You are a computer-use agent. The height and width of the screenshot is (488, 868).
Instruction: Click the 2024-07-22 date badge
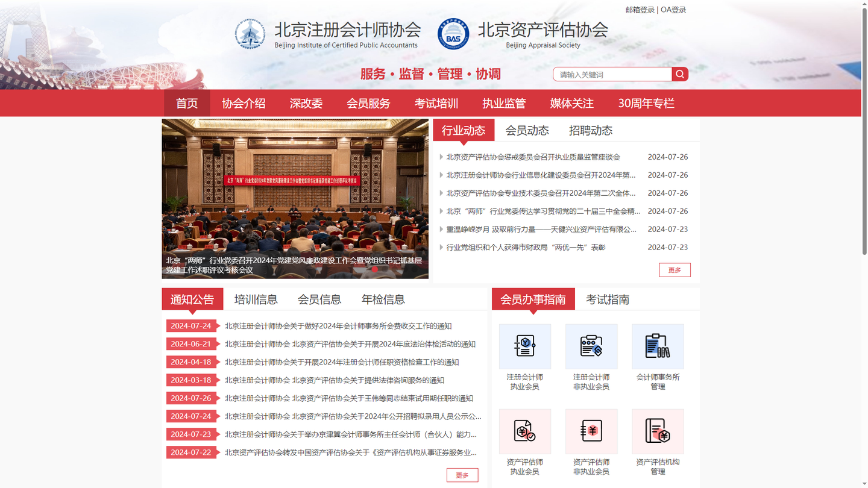point(192,452)
